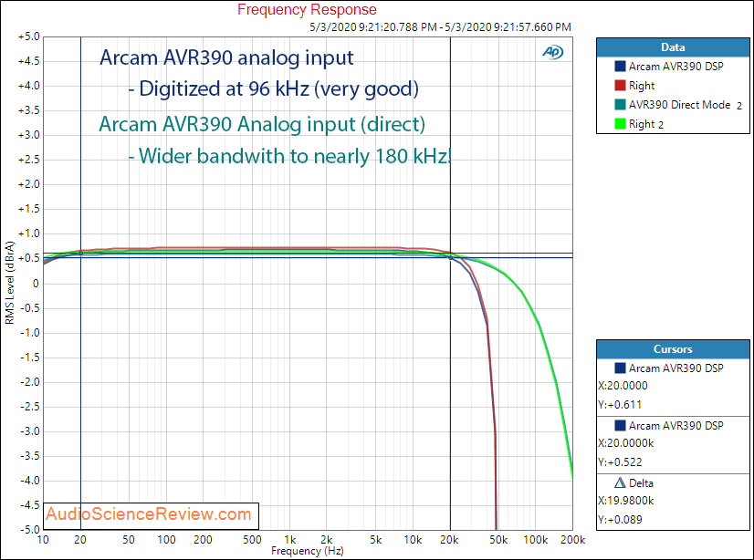The width and height of the screenshot is (754, 560).
Task: Pick the teal swatch for AVR390 Direct Mode
Action: click(620, 105)
